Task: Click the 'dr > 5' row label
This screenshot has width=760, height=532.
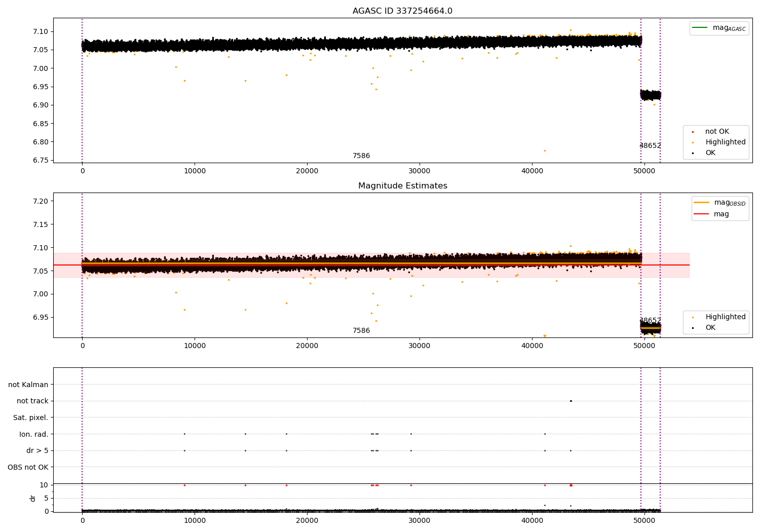Action: coord(37,451)
